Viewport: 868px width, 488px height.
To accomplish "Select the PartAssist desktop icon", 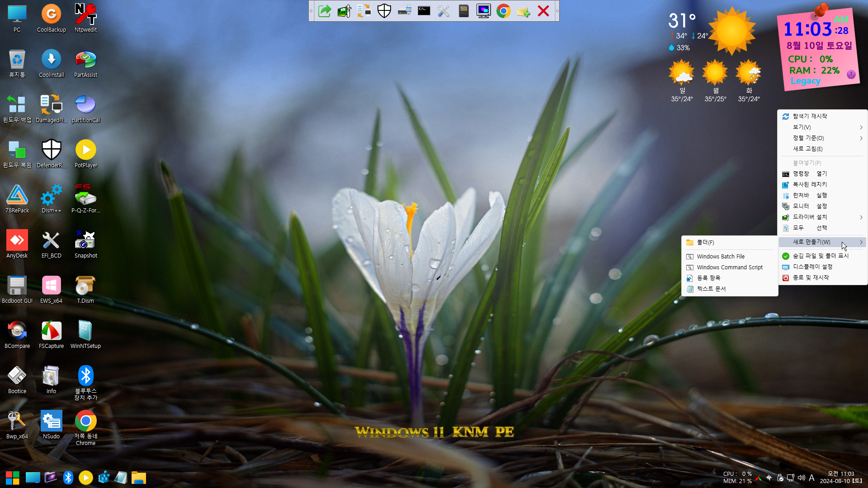I will point(85,64).
